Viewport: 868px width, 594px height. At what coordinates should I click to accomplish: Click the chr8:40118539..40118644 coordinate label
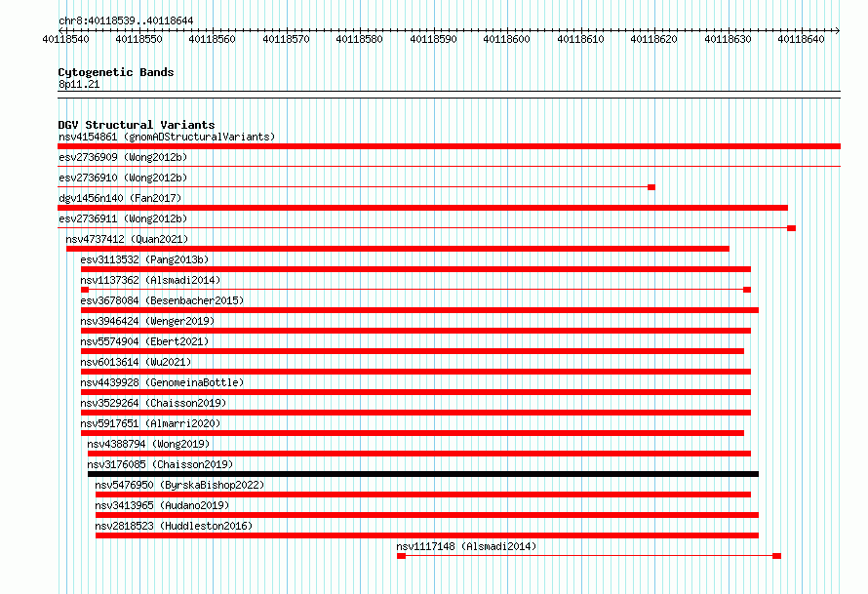coord(126,21)
